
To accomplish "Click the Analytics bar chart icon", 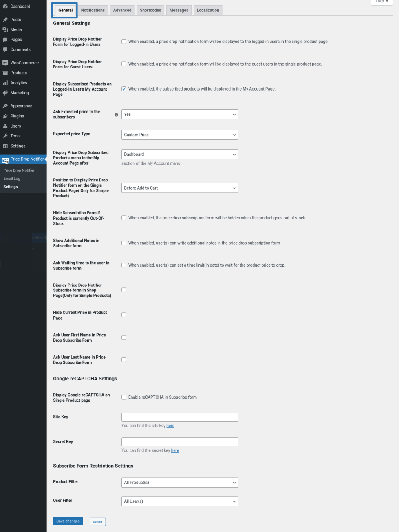I will [5, 83].
